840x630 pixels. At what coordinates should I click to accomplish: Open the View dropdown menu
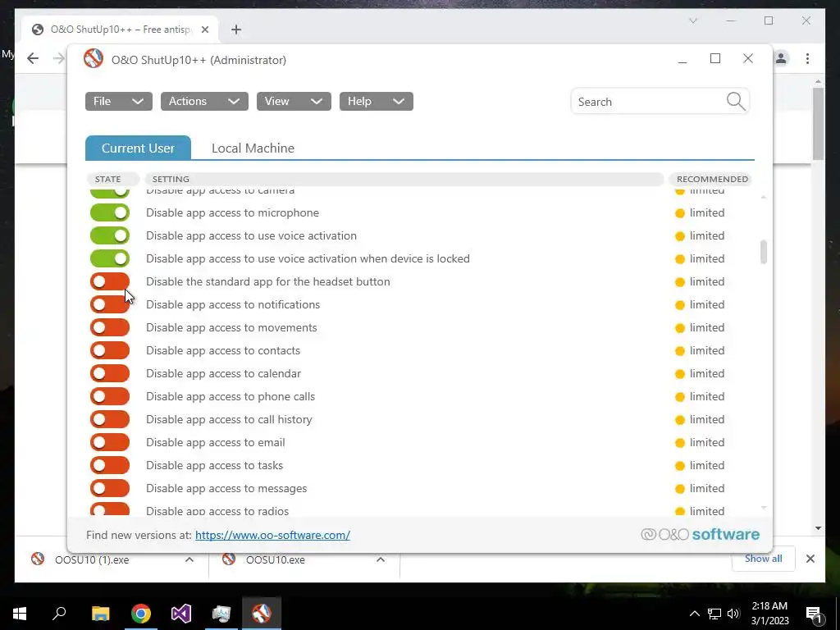[x=294, y=101]
